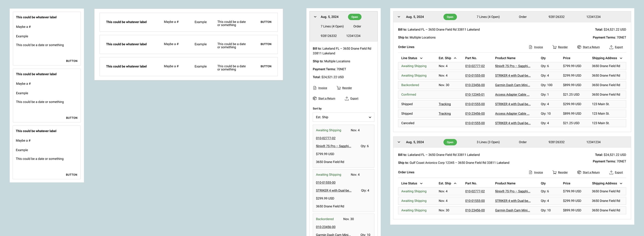
Task: Click Reorder cart icon in 7 Lines order
Action: pos(554,47)
